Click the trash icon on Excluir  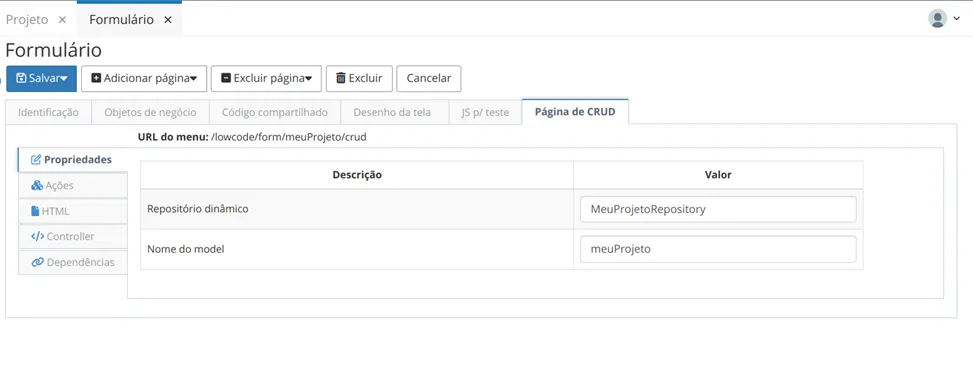tap(341, 78)
